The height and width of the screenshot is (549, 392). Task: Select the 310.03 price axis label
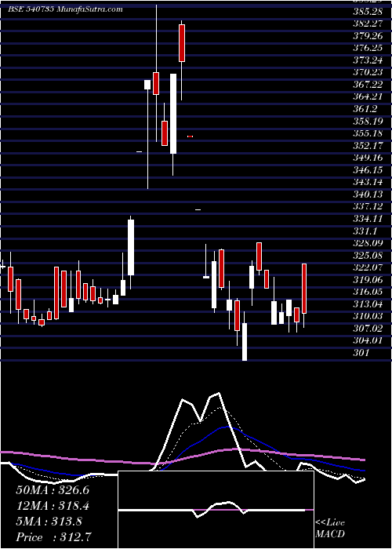click(x=368, y=315)
